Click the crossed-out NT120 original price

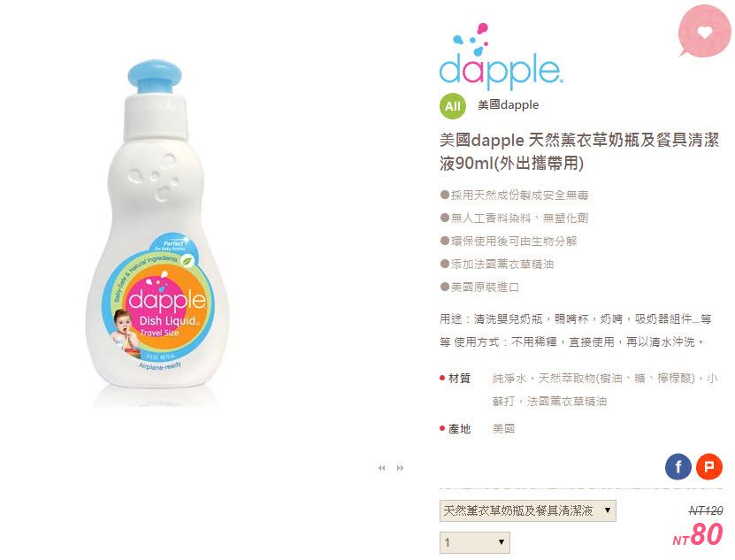click(x=706, y=510)
